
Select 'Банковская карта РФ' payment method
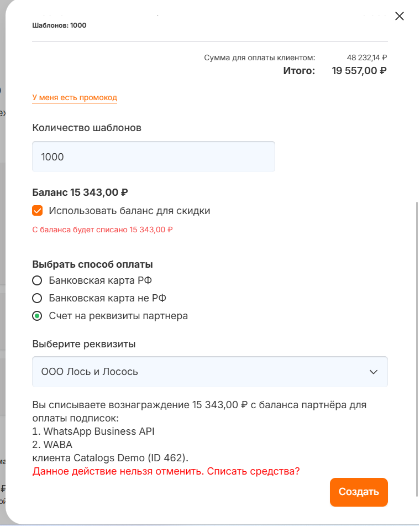(x=38, y=280)
